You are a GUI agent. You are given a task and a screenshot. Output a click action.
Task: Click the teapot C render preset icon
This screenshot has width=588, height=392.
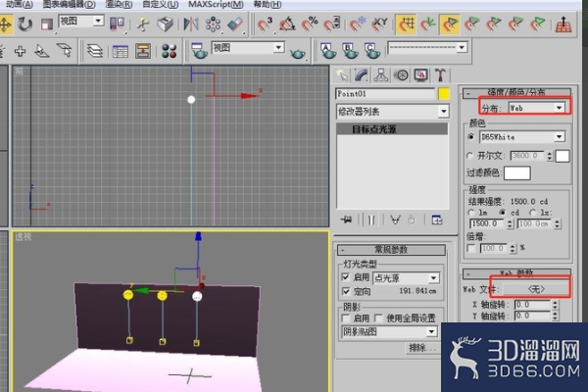point(372,51)
